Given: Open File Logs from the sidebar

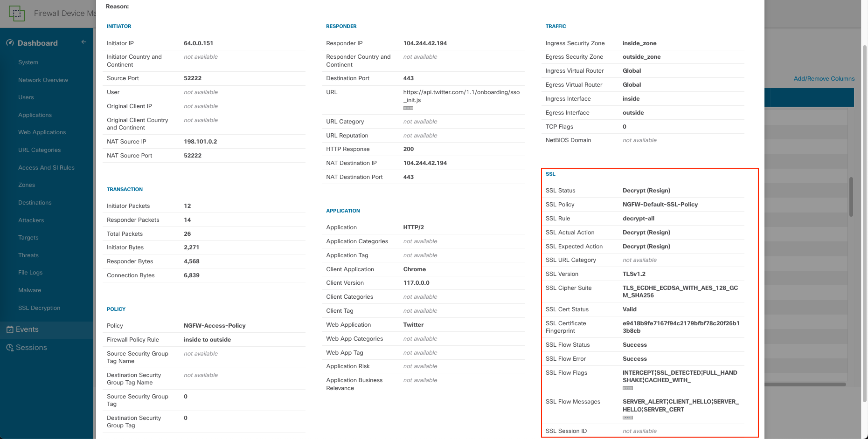Looking at the screenshot, I should click(30, 273).
